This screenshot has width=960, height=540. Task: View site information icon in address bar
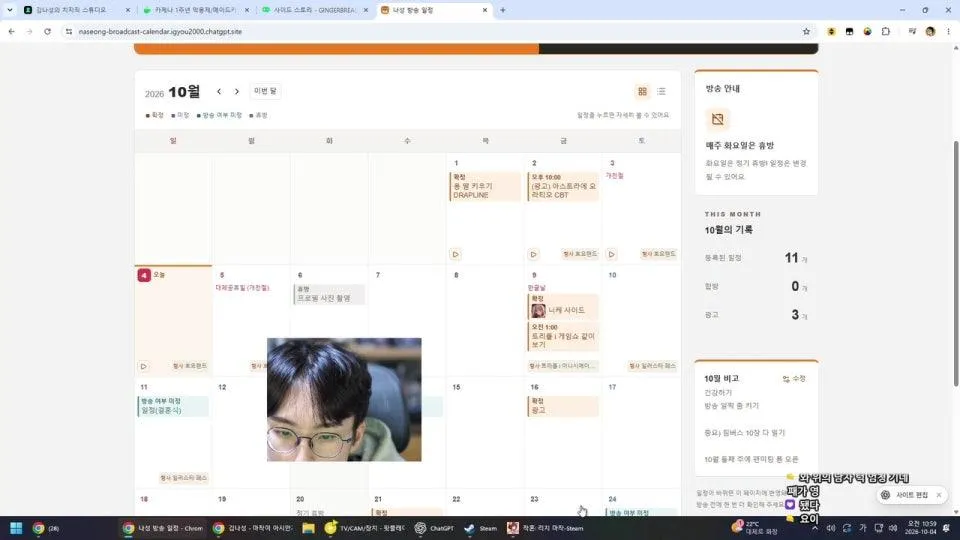click(x=69, y=31)
